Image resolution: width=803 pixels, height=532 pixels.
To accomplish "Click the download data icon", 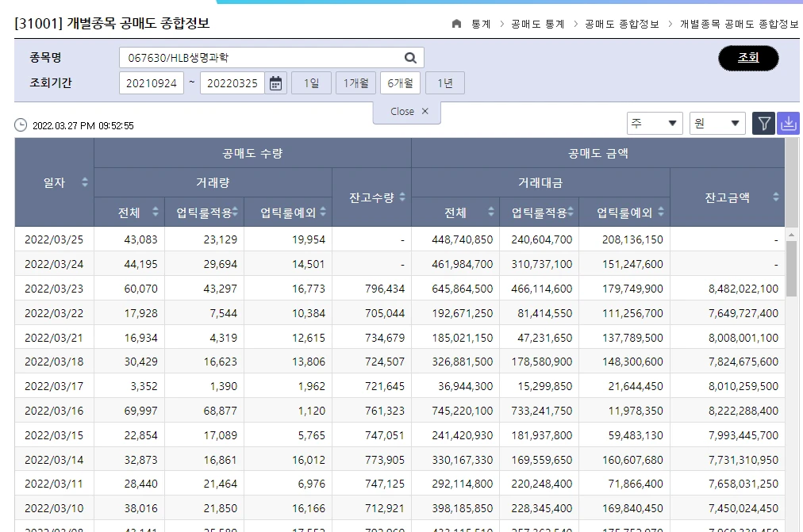I will (789, 124).
